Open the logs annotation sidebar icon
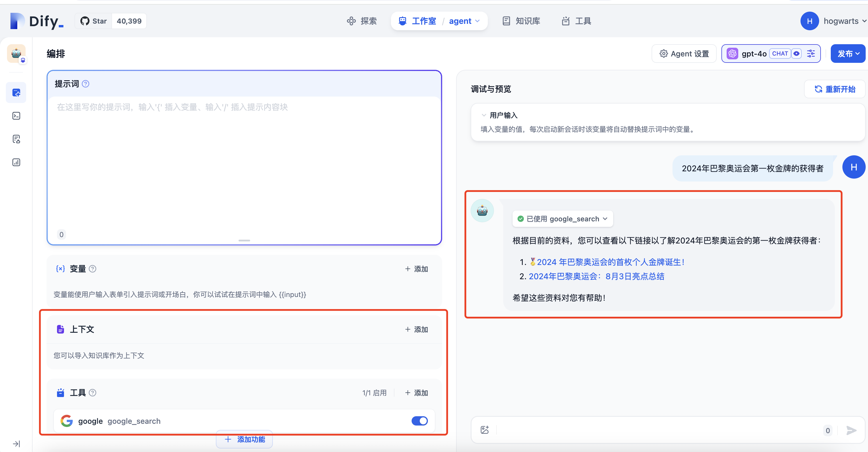868x452 pixels. pyautogui.click(x=16, y=139)
